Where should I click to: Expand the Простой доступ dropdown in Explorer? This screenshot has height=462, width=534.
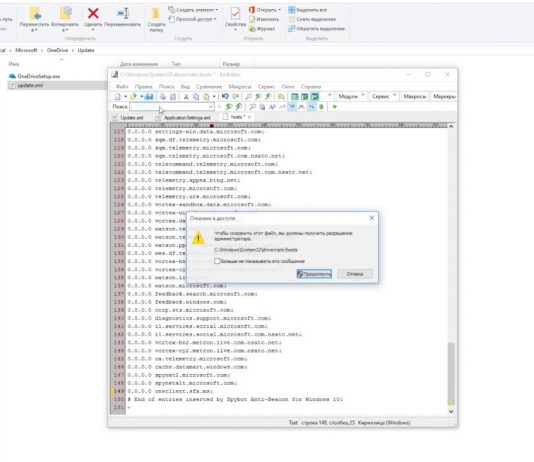(x=215, y=19)
